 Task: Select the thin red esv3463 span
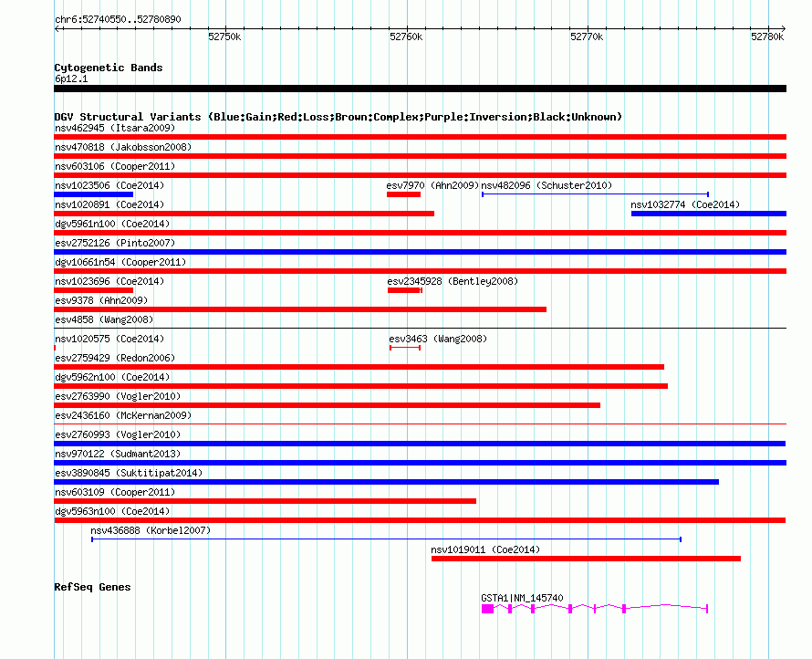point(405,348)
